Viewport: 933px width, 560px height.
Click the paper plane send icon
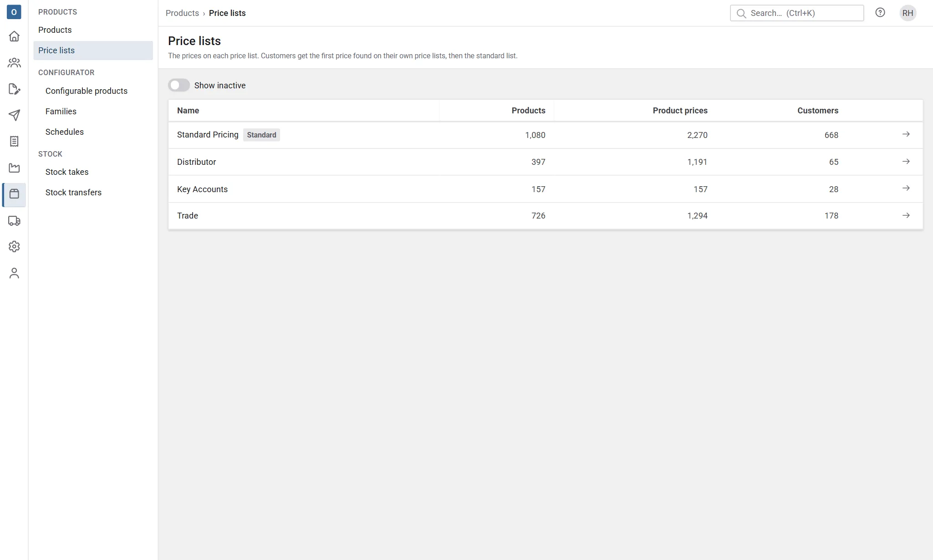(x=14, y=115)
